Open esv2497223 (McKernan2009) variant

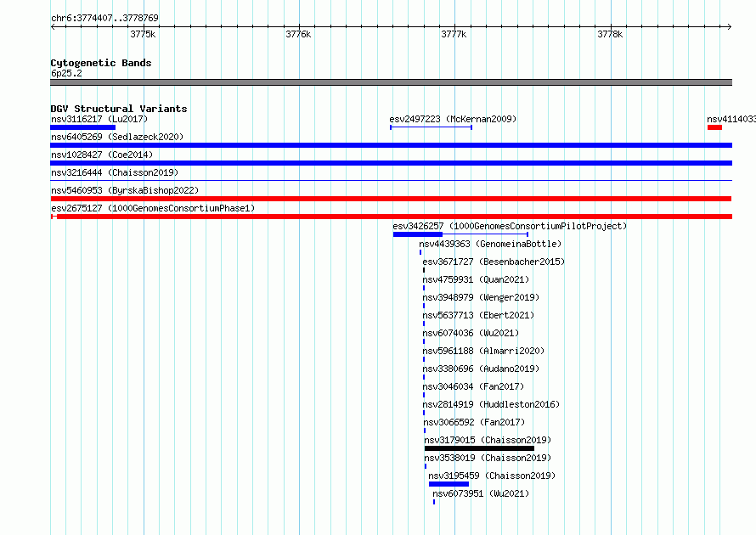coord(453,119)
